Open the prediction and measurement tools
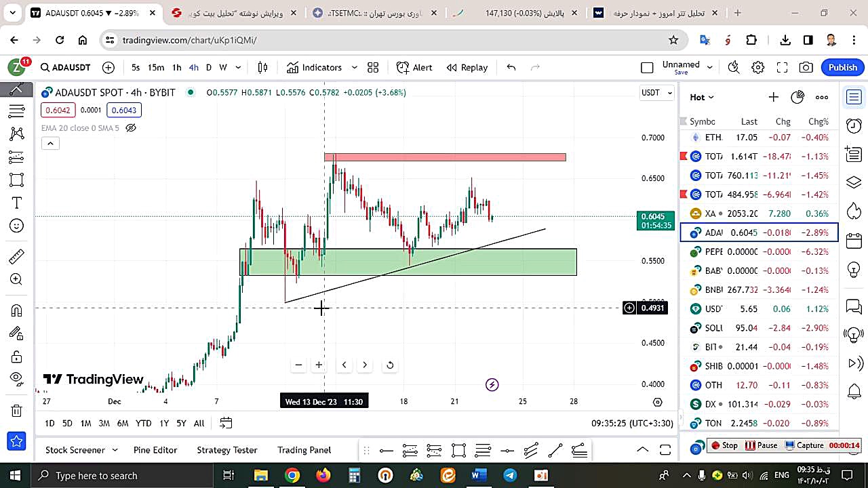Viewport: 868px width, 488px height. pos(17,157)
